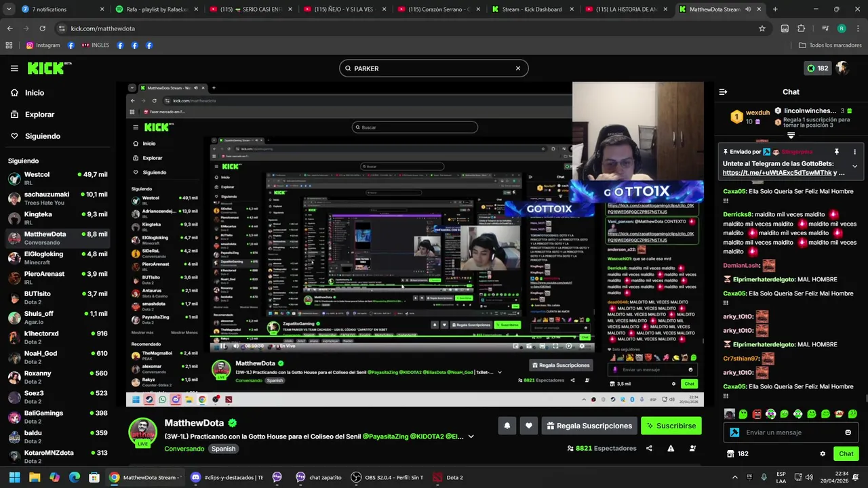Click the Enviar un mensaje field
This screenshot has width=868, height=488.
tap(790, 432)
